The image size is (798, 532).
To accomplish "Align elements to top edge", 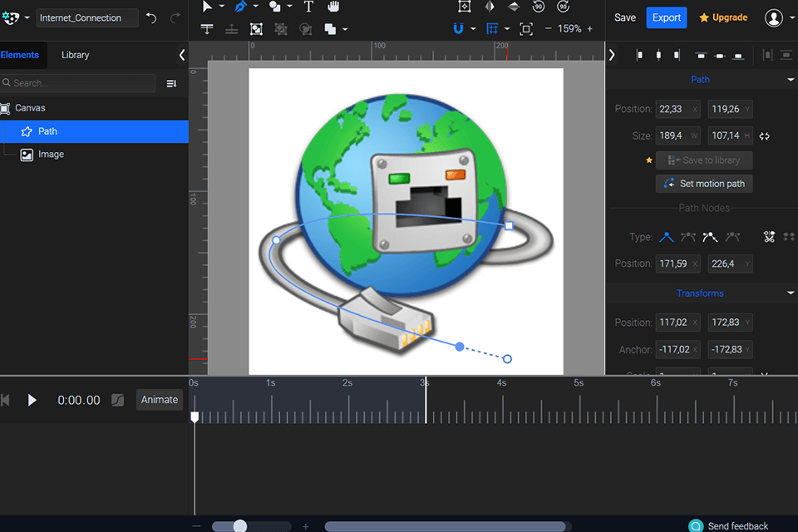I will (701, 55).
